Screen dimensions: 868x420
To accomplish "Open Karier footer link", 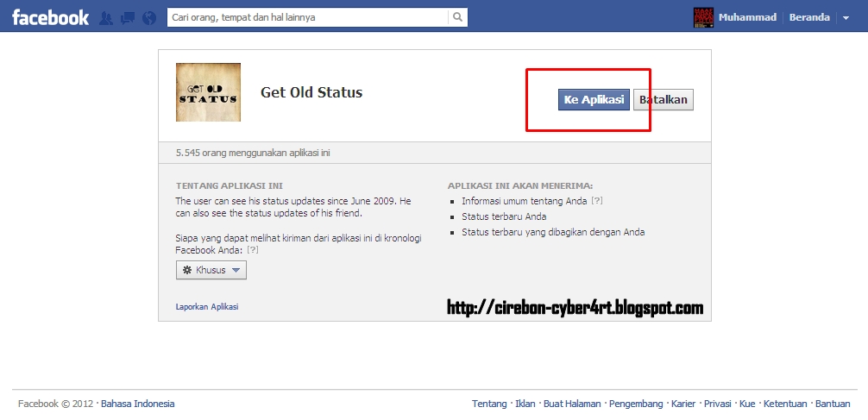I will (x=683, y=404).
